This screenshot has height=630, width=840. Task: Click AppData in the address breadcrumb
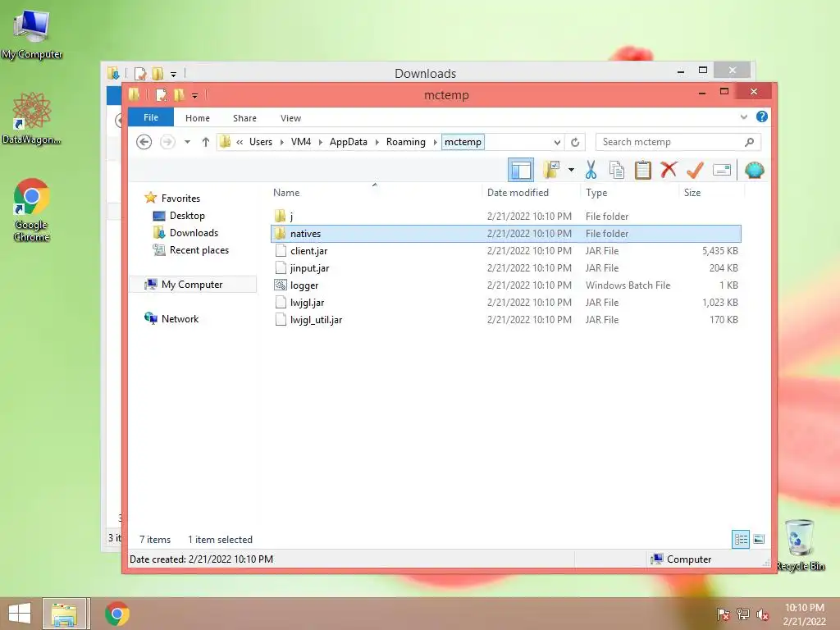coord(348,142)
